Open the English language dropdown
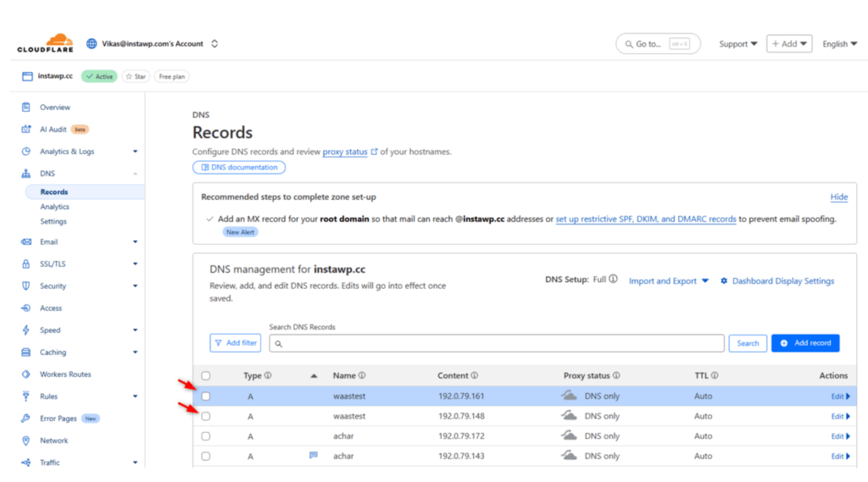 (x=839, y=44)
